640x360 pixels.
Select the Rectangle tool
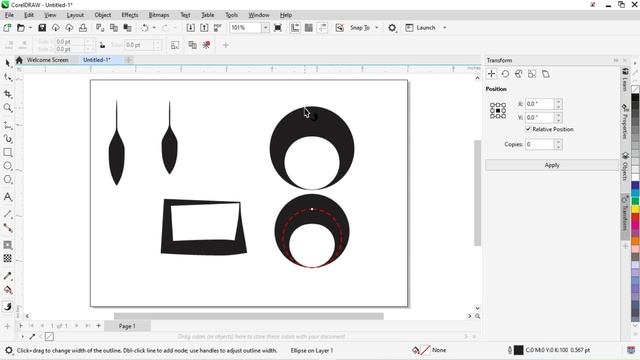tap(7, 152)
